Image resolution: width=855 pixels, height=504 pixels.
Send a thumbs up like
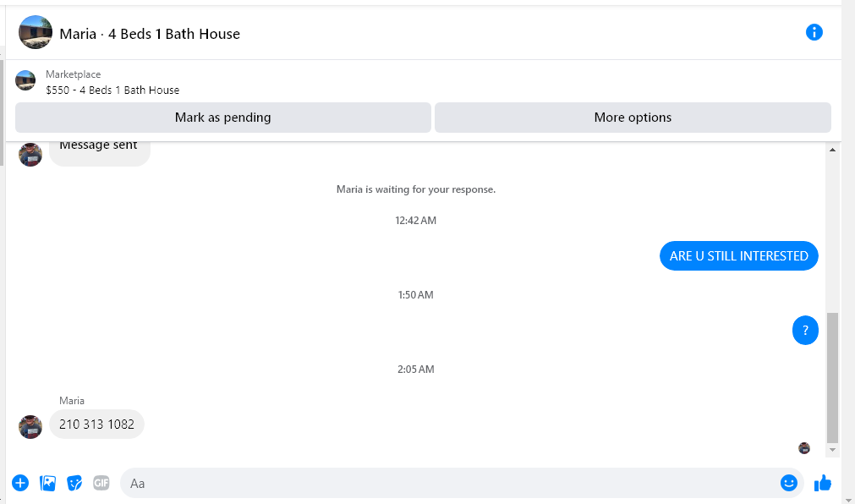click(822, 483)
